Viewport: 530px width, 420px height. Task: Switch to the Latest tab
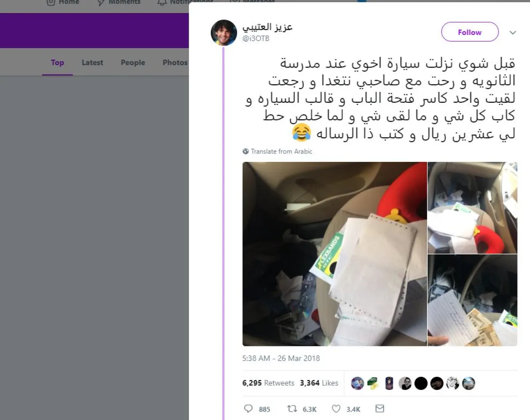click(92, 63)
